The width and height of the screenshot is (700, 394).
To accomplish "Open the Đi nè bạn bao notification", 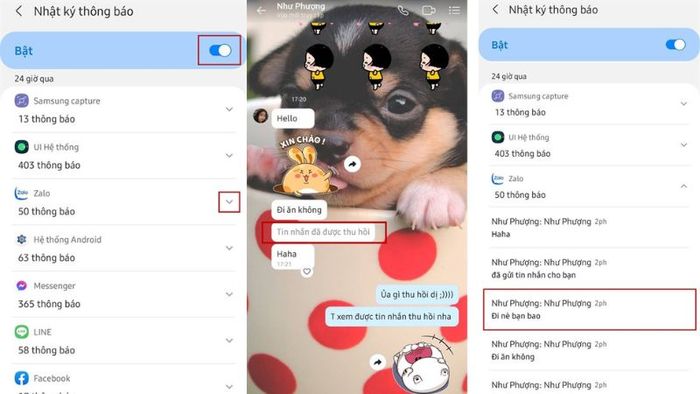I will click(x=589, y=309).
